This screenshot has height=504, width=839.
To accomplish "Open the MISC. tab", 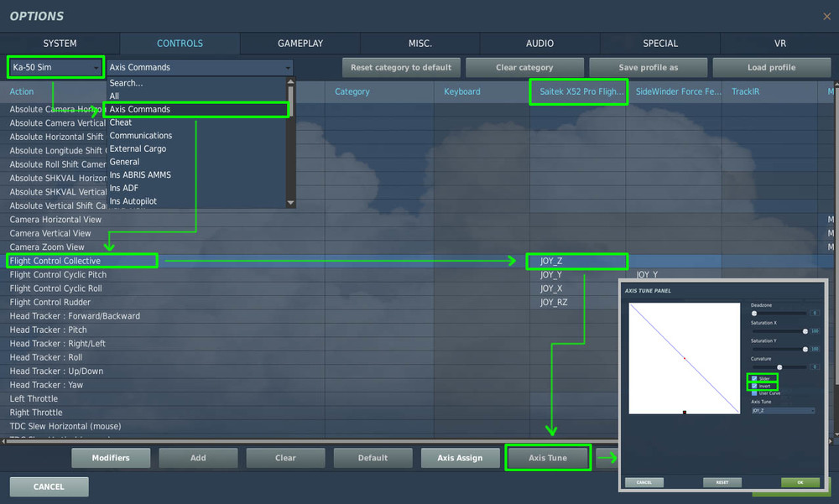I will coord(420,44).
